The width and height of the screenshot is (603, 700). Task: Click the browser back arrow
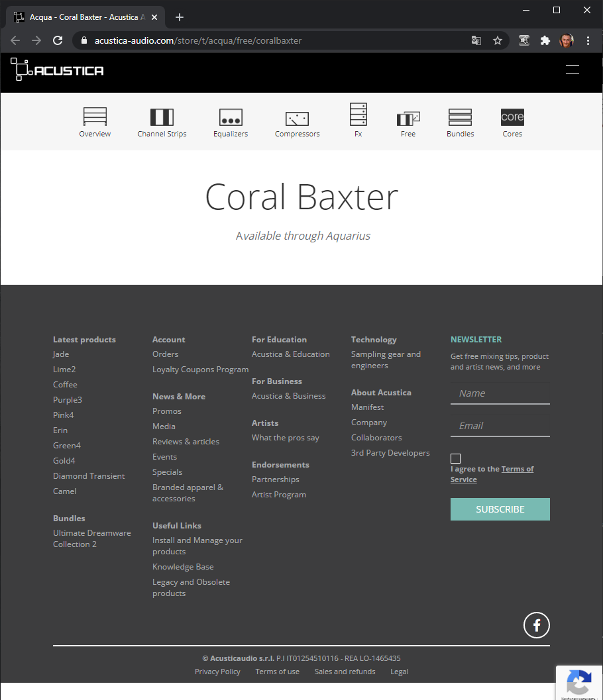(x=15, y=40)
